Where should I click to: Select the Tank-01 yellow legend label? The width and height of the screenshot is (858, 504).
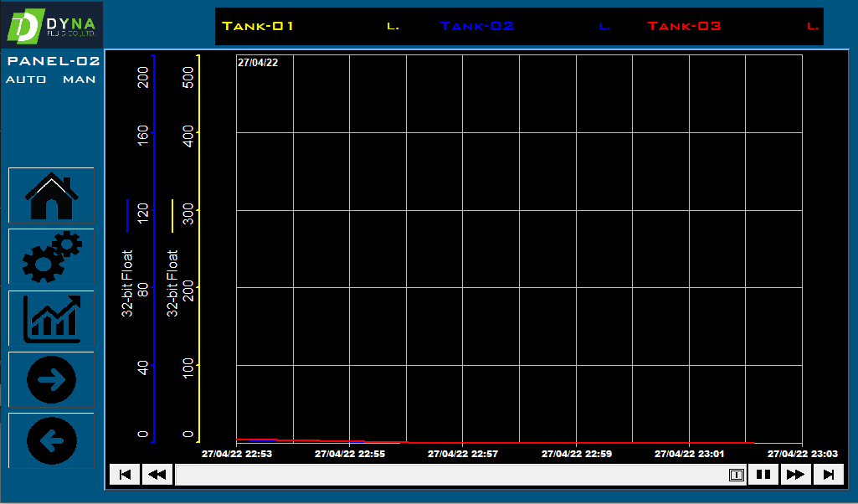click(258, 26)
